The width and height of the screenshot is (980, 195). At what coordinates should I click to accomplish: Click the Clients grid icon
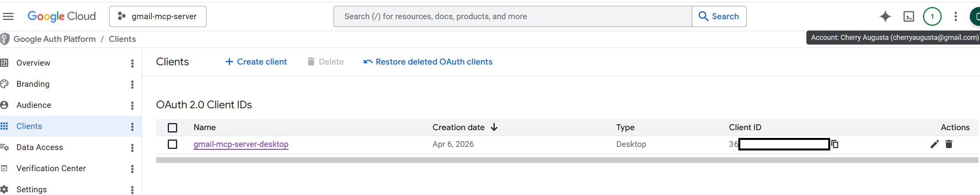coord(4,126)
